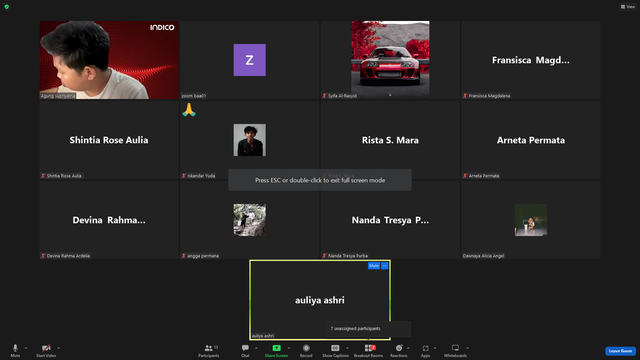
Task: Click the 'Press ESC' full screen notice
Action: coord(320,180)
